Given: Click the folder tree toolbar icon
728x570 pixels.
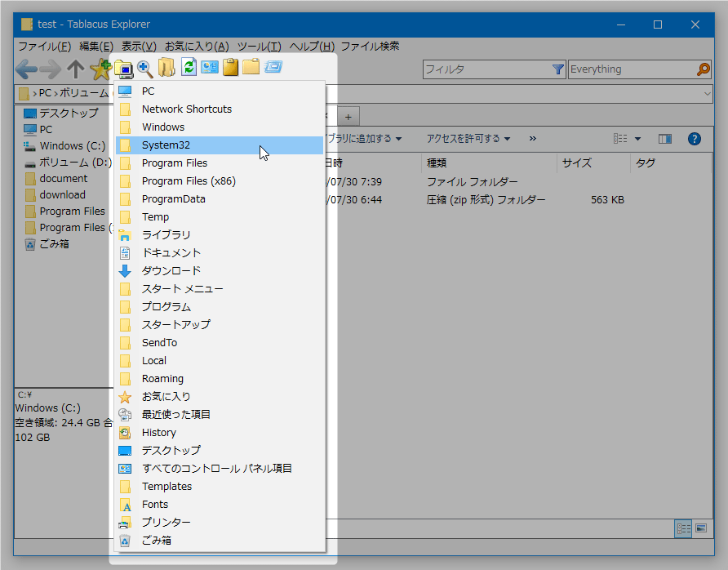Looking at the screenshot, I should pos(166,67).
